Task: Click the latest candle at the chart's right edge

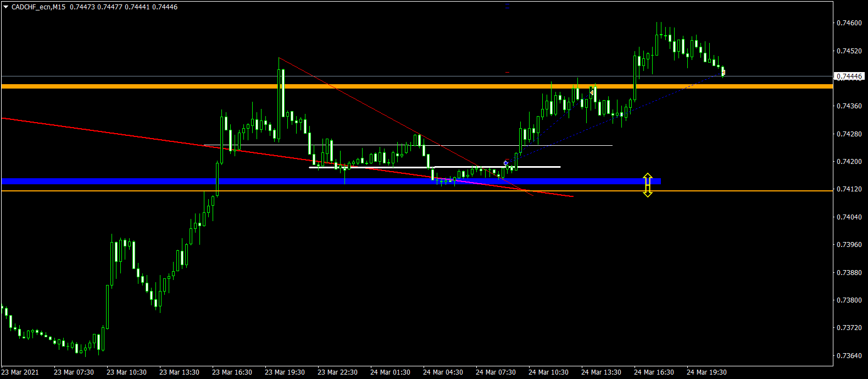Action: pyautogui.click(x=724, y=72)
